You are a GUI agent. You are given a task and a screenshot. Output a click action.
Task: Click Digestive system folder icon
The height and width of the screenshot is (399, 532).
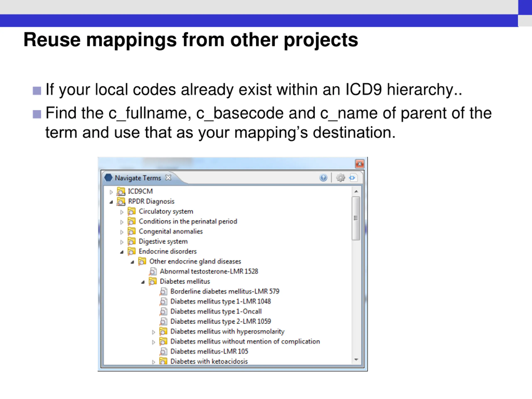pyautogui.click(x=132, y=241)
